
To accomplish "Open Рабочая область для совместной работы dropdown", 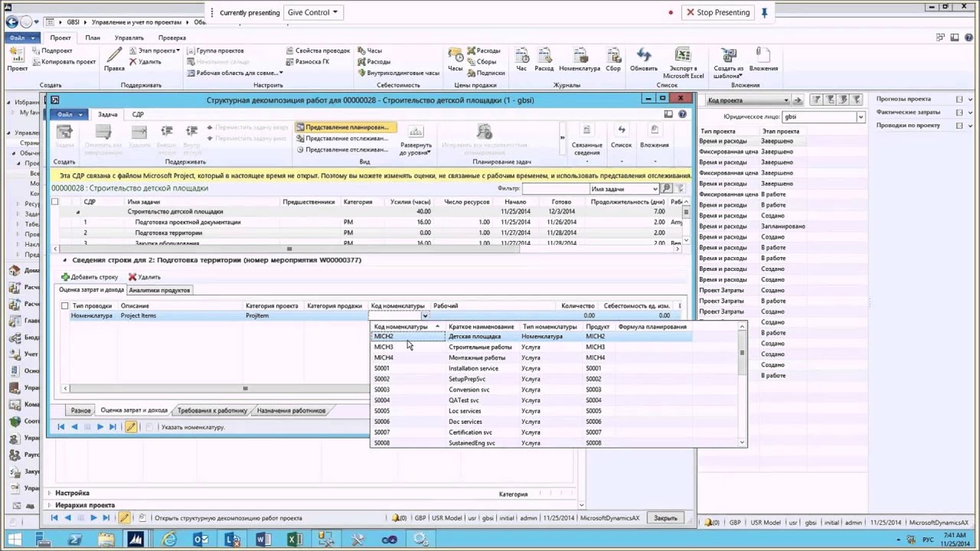I will 234,73.
